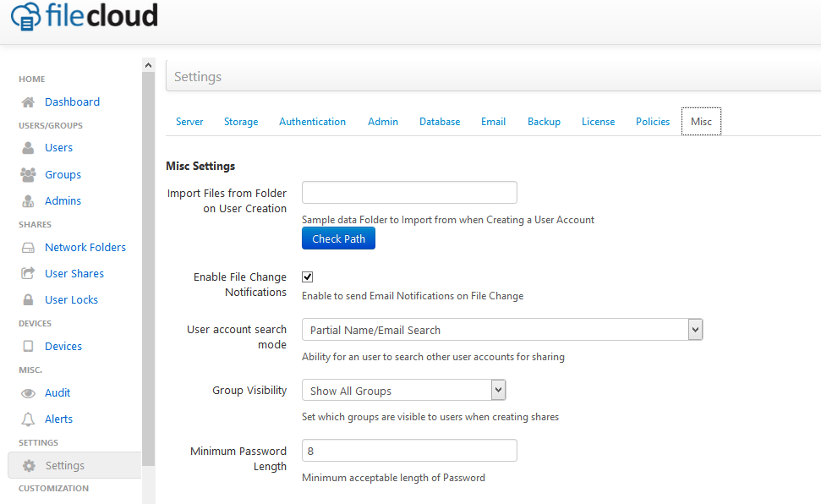The width and height of the screenshot is (821, 504).
Task: Open the Devices link in sidebar
Action: 63,347
